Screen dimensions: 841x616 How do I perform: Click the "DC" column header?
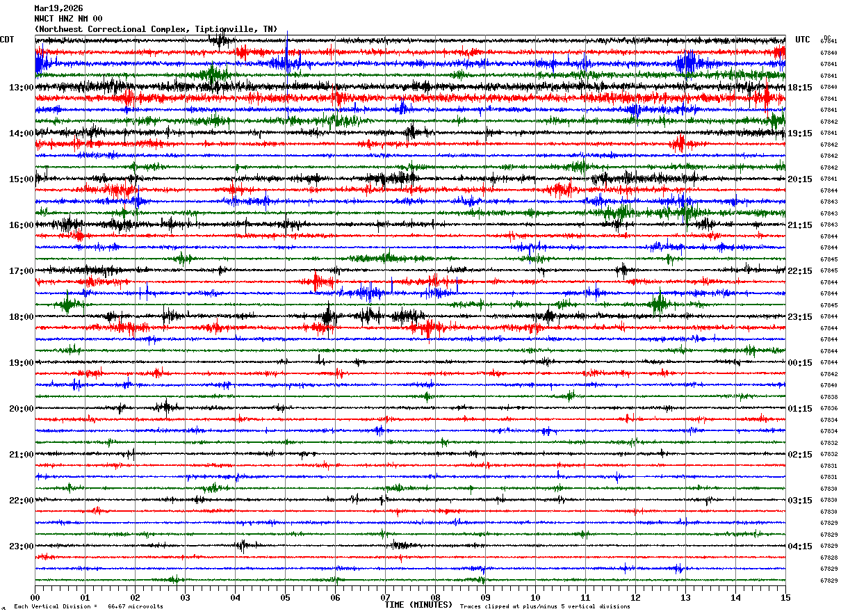coord(827,38)
